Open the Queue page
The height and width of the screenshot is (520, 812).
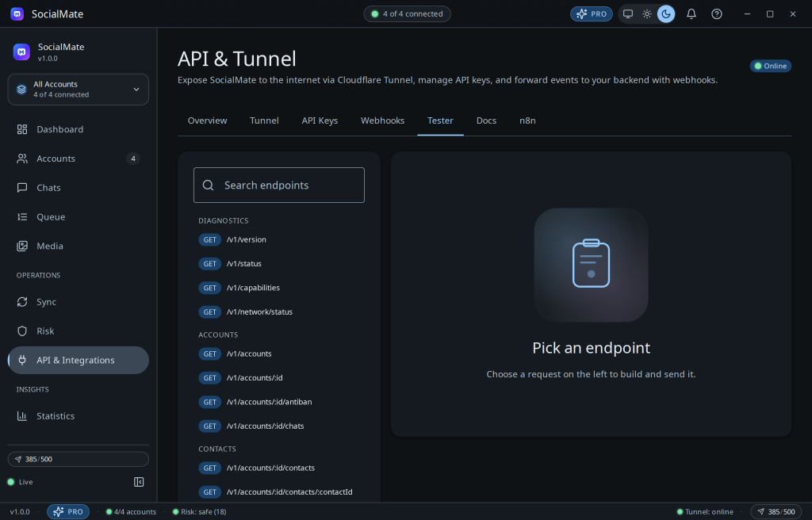(x=79, y=216)
